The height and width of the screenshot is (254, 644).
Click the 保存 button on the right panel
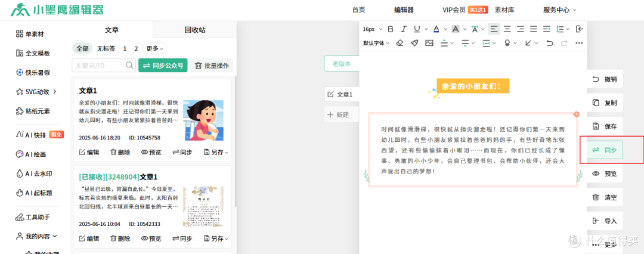pos(605,126)
